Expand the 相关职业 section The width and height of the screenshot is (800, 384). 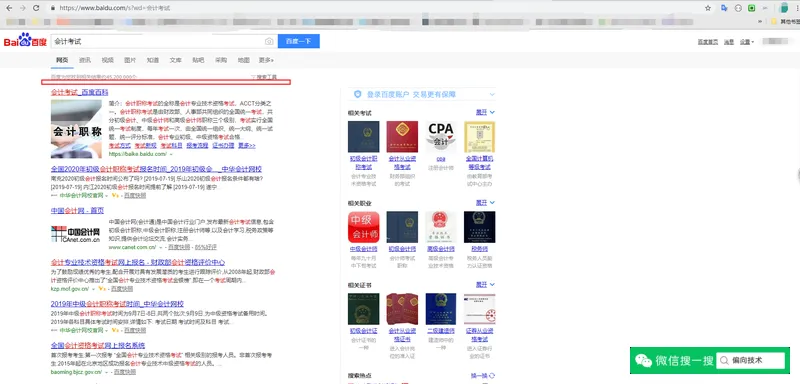click(485, 202)
